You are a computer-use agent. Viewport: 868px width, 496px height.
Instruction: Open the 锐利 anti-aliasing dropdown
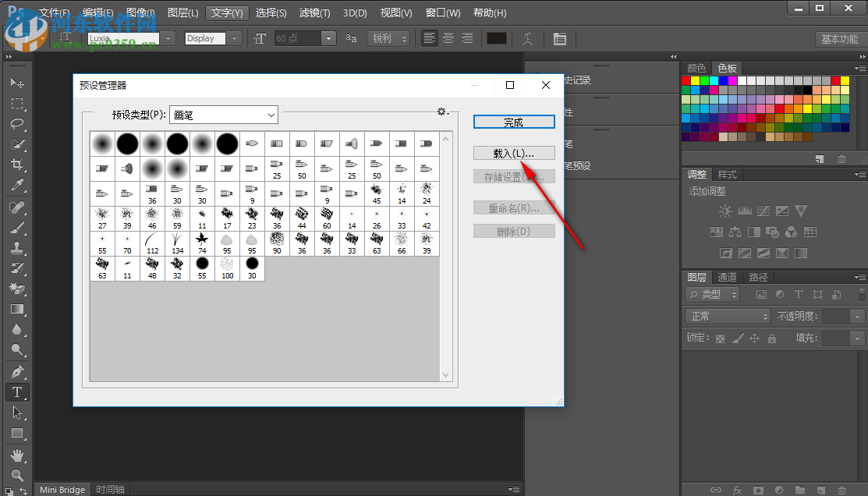pyautogui.click(x=389, y=38)
